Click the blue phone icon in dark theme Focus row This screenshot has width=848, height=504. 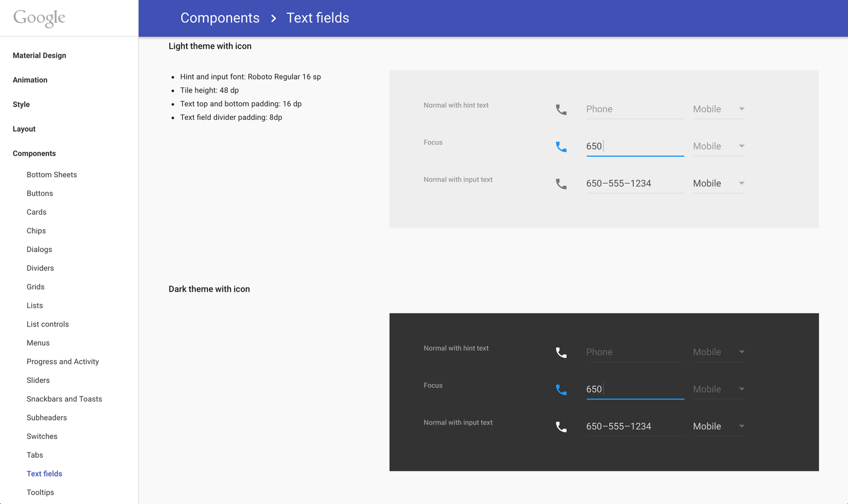click(561, 390)
